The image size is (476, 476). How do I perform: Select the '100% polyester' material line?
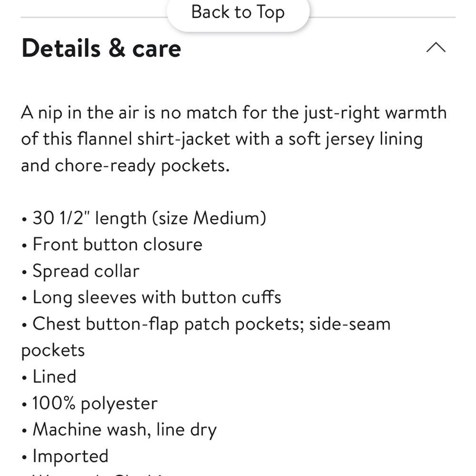(x=94, y=403)
